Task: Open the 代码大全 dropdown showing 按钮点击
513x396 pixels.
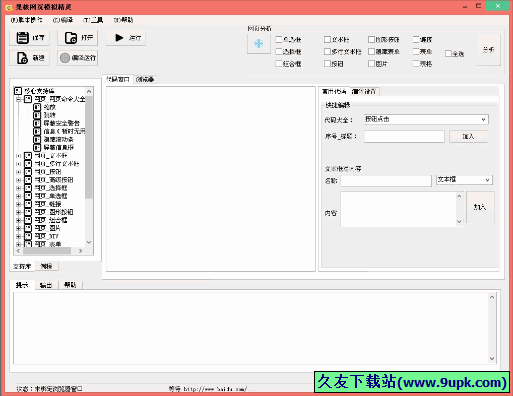Action: pos(426,119)
